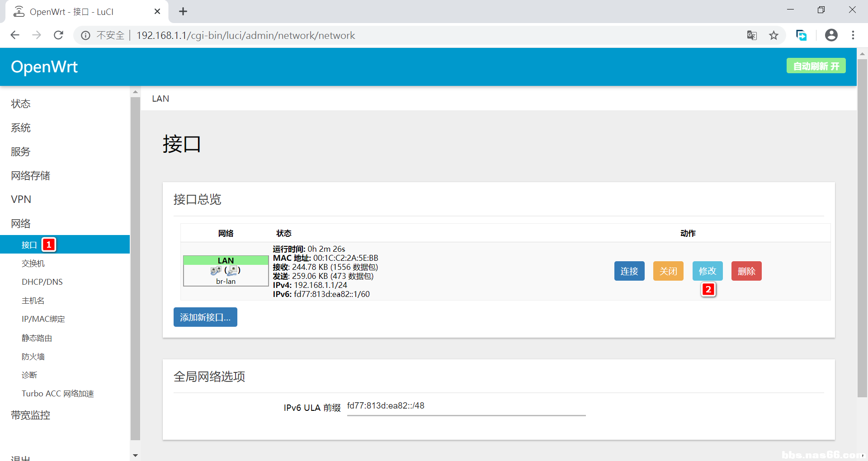Expand the 服务 menu
868x461 pixels.
point(21,151)
